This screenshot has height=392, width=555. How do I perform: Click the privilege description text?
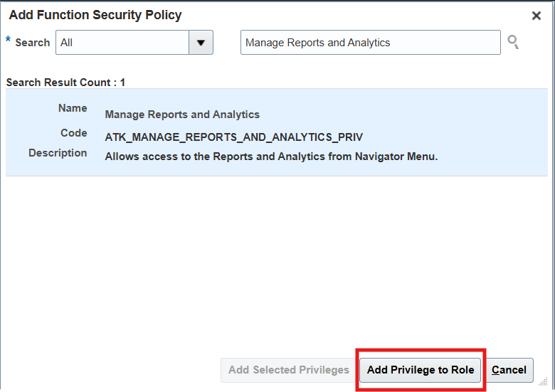tap(271, 156)
